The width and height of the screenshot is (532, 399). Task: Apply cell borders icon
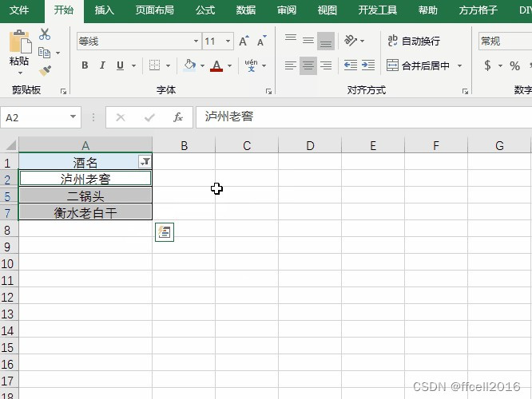point(155,65)
